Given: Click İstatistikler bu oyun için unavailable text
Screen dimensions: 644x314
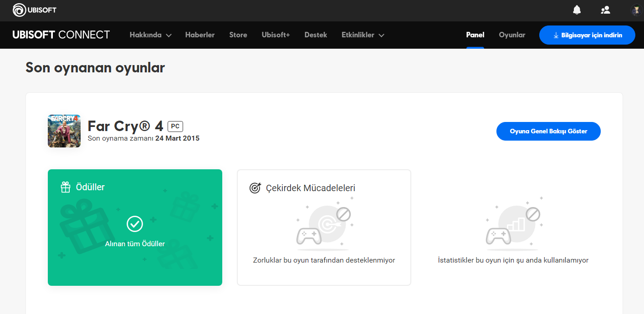Looking at the screenshot, I should pos(513,260).
